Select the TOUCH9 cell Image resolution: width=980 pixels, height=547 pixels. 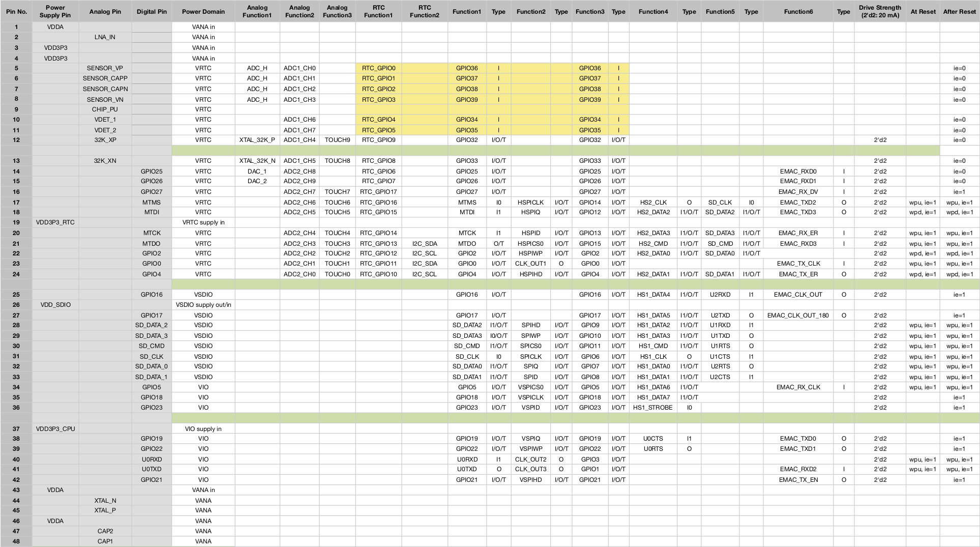click(x=337, y=140)
